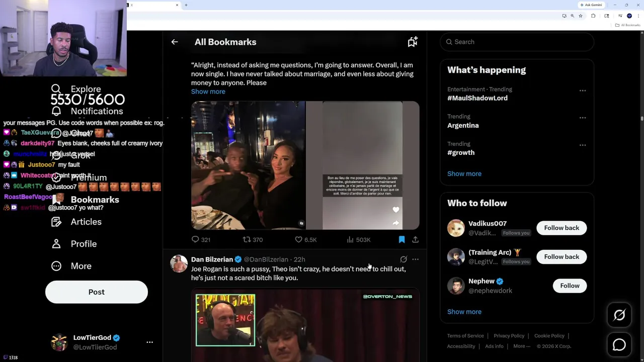The image size is (644, 362).
Task: Show more trends in What's happening
Action: [x=464, y=173]
